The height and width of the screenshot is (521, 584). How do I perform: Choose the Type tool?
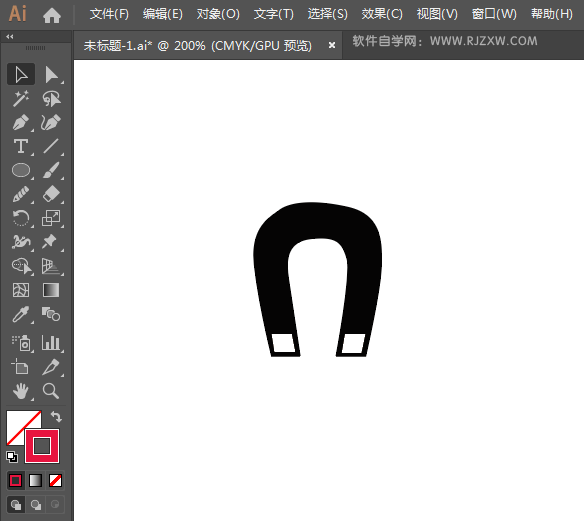click(21, 146)
